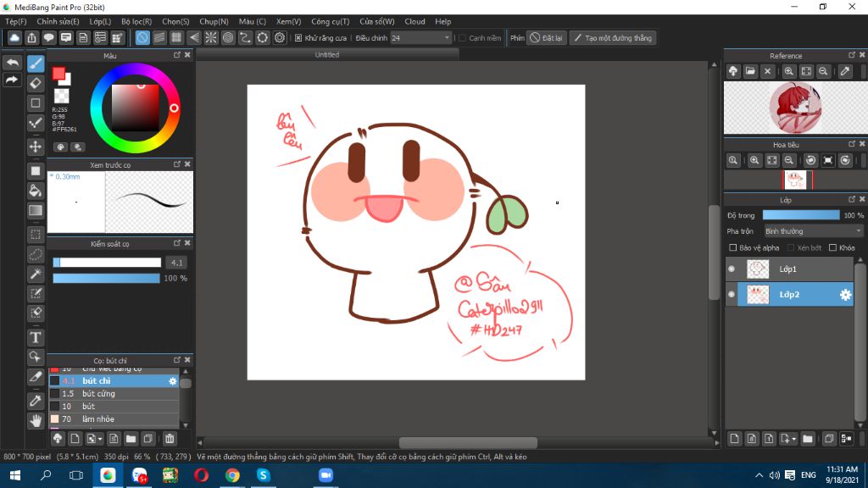The height and width of the screenshot is (488, 868).
Task: Zoom out in the Hoa tiêu navigator
Action: pyautogui.click(x=789, y=160)
